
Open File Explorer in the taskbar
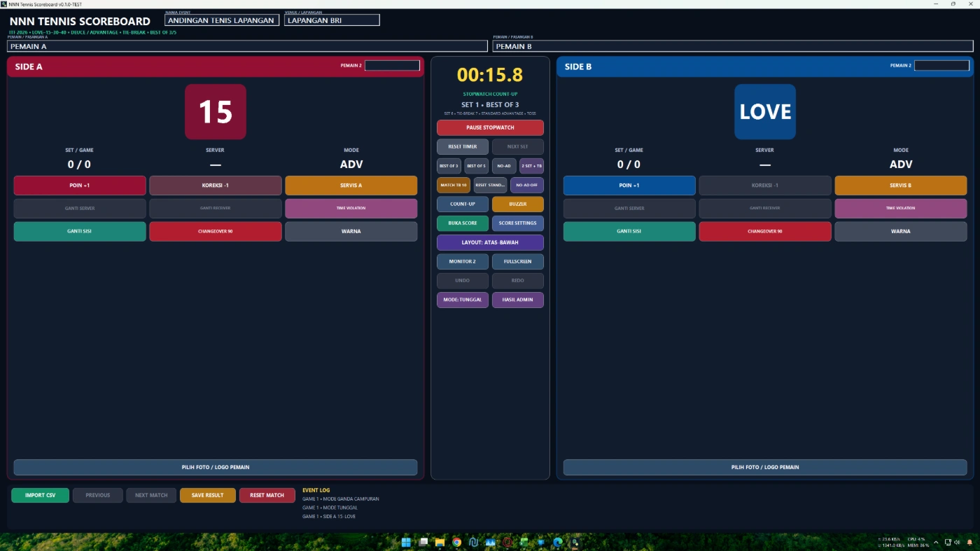click(x=440, y=542)
